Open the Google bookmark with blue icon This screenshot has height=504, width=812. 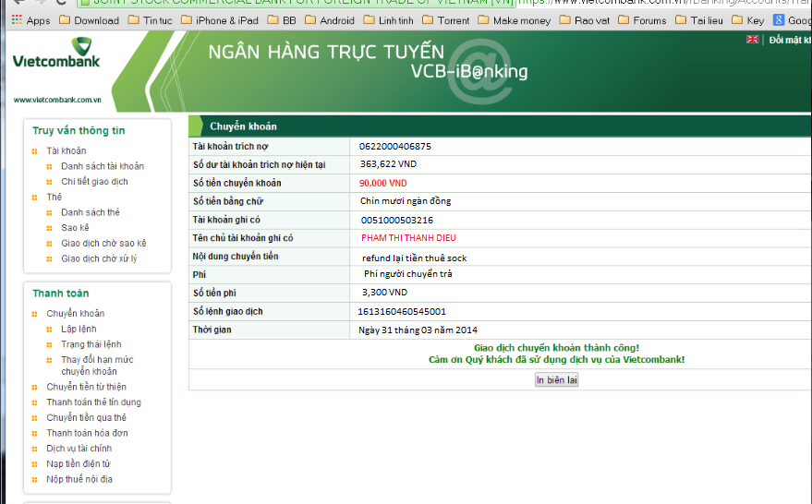coord(792,20)
